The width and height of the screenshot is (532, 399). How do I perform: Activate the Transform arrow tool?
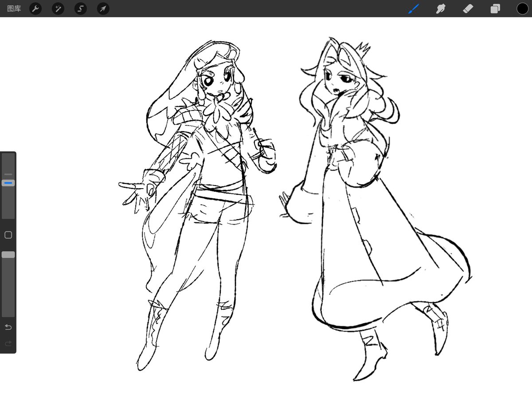click(103, 8)
